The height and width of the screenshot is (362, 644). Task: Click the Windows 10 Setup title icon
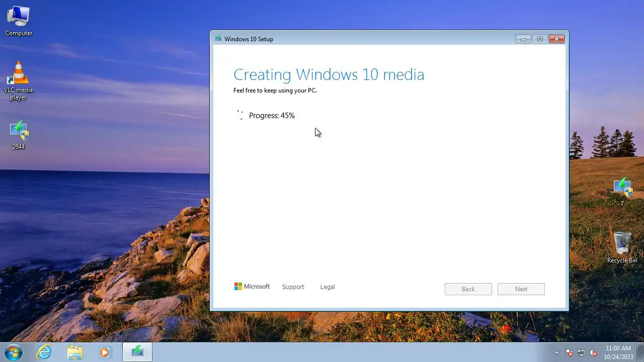(218, 39)
